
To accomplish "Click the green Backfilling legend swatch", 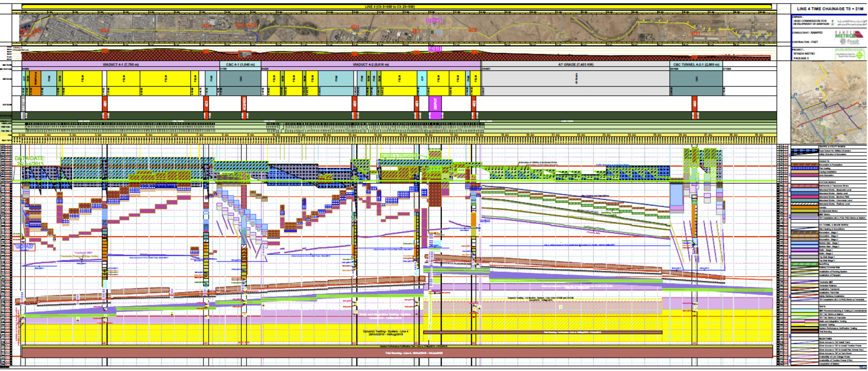I will coord(804,264).
